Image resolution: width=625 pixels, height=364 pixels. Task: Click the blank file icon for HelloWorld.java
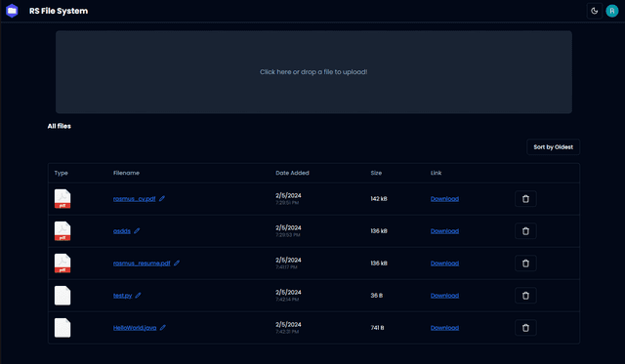pos(62,328)
